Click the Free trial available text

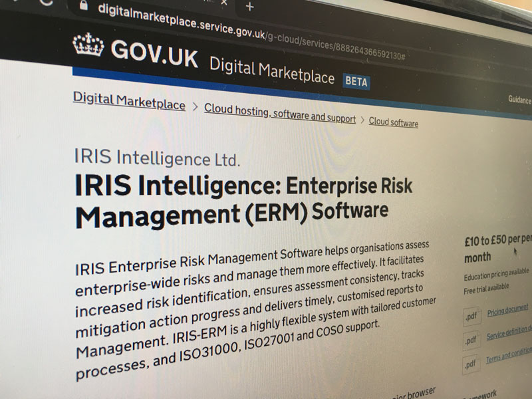pyautogui.click(x=486, y=289)
